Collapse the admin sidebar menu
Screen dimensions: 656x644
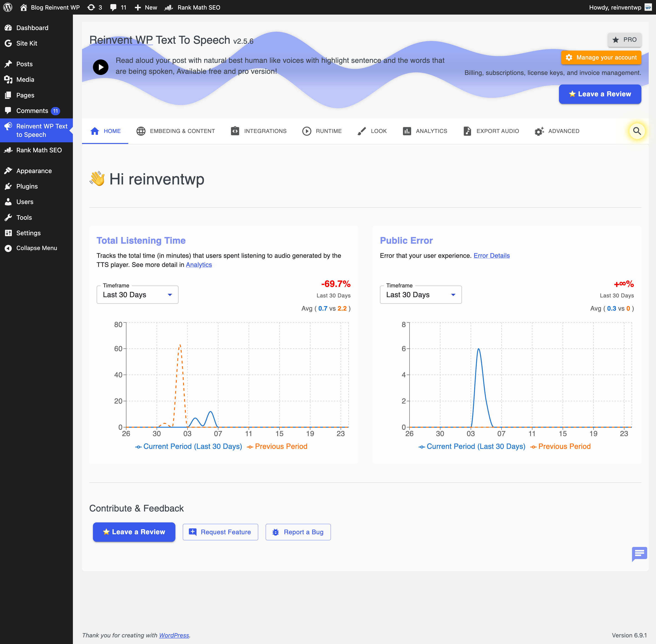(x=36, y=248)
